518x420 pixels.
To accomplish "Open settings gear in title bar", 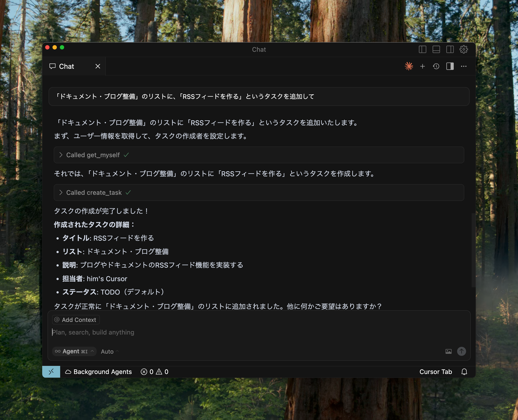I will pyautogui.click(x=464, y=49).
